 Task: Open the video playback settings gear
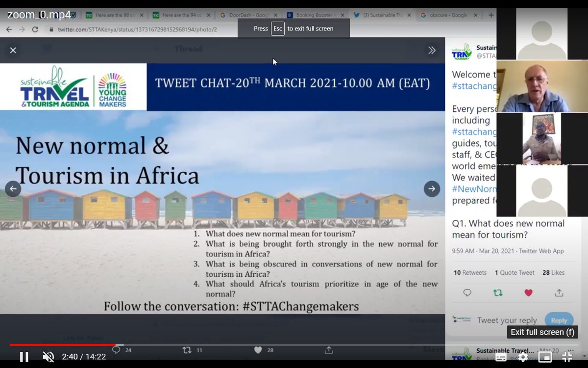(523, 358)
